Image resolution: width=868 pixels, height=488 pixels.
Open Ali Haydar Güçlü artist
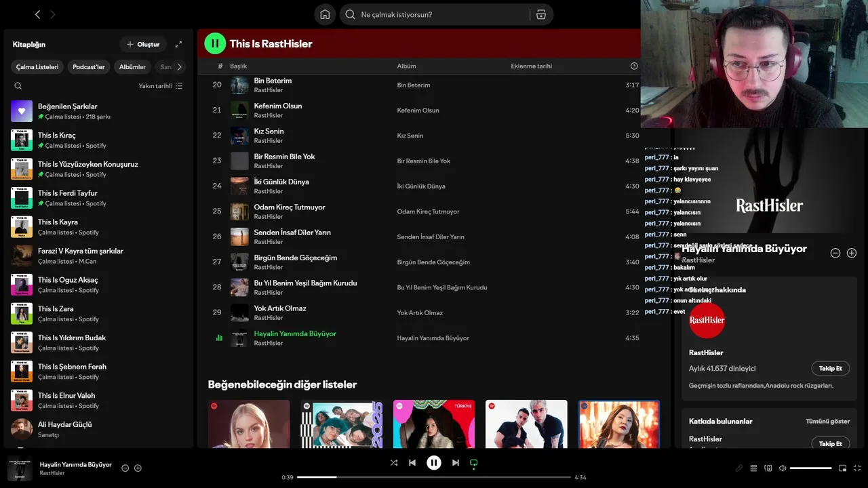point(98,429)
